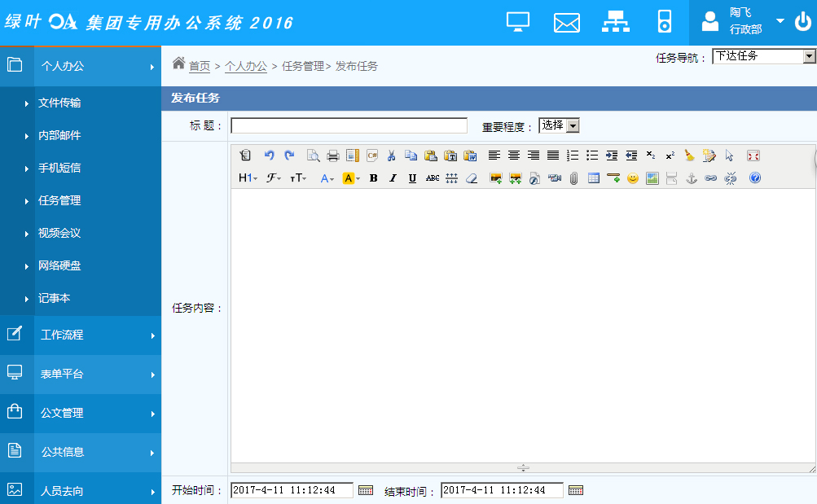Insert hyperlink chain icon
Image resolution: width=817 pixels, height=504 pixels.
click(711, 178)
